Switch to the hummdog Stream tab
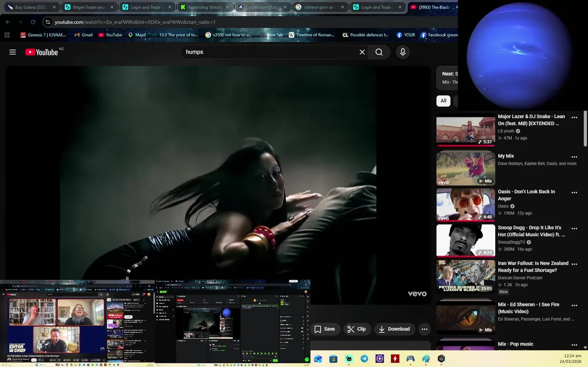Viewport: 588px width, 367px height. [204, 7]
